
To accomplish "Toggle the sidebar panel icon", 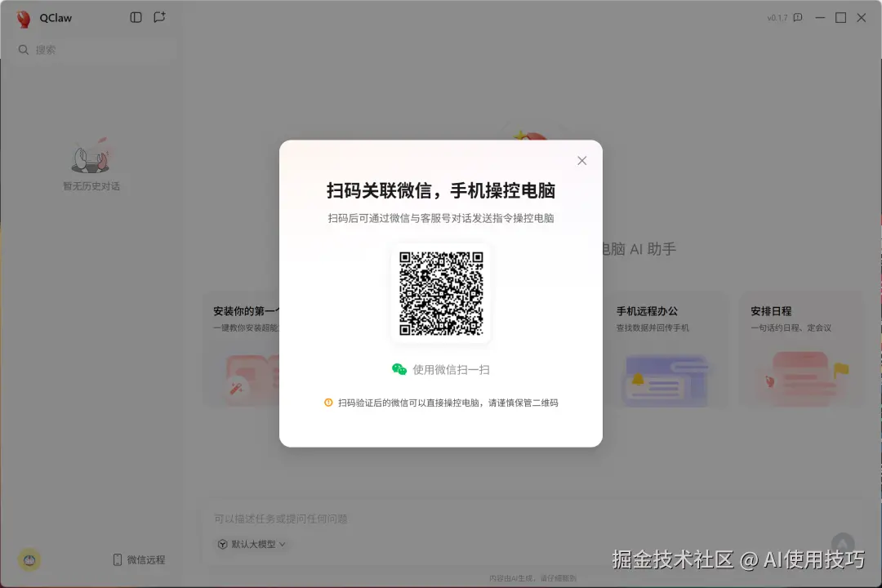I will click(x=136, y=17).
